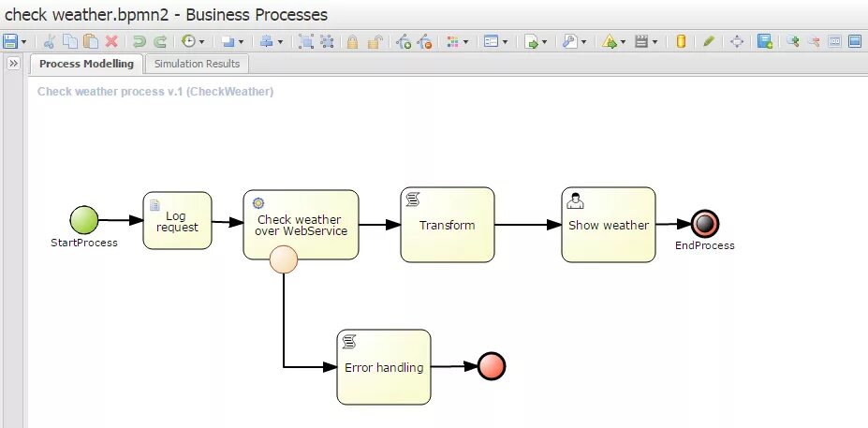
Task: Click the StartProcess label text
Action: pyautogui.click(x=84, y=243)
